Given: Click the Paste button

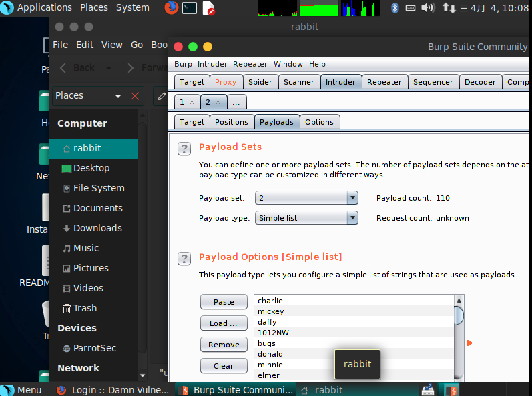Looking at the screenshot, I should 224,302.
